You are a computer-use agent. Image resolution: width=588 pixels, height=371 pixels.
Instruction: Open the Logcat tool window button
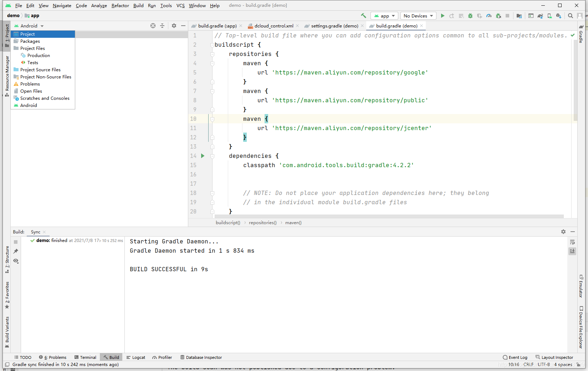(136, 357)
